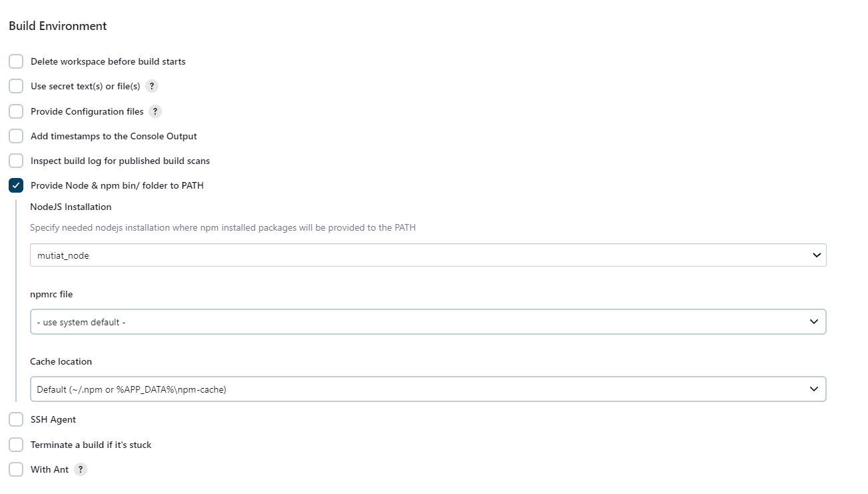Check Use secret text(s) or file(s)

pyautogui.click(x=16, y=86)
